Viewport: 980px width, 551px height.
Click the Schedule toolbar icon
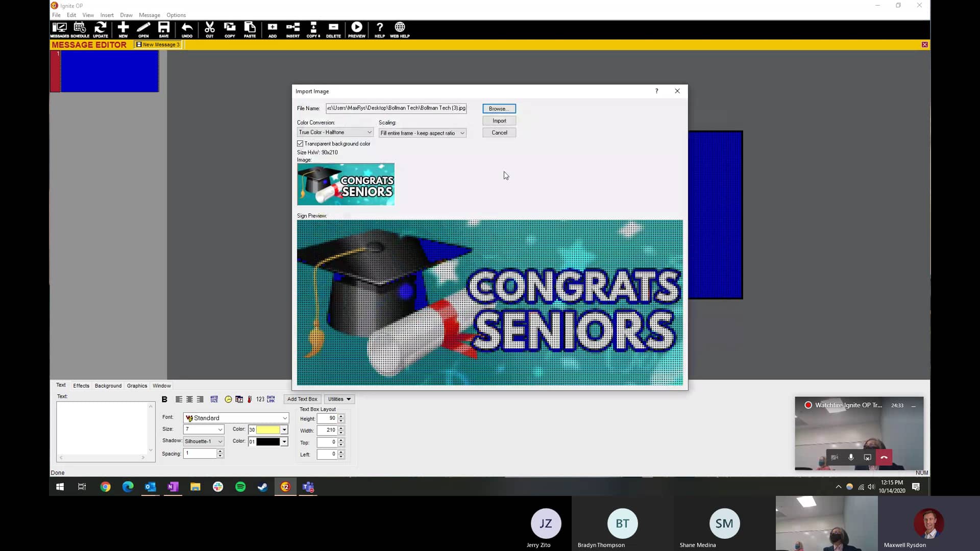tap(80, 29)
